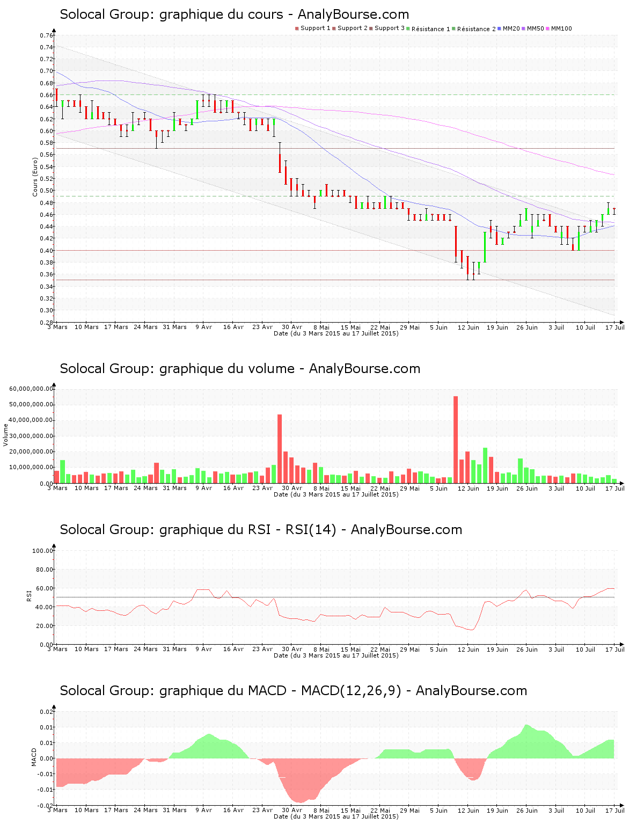Click the tall red volume bar before 30 Avr

tap(280, 449)
